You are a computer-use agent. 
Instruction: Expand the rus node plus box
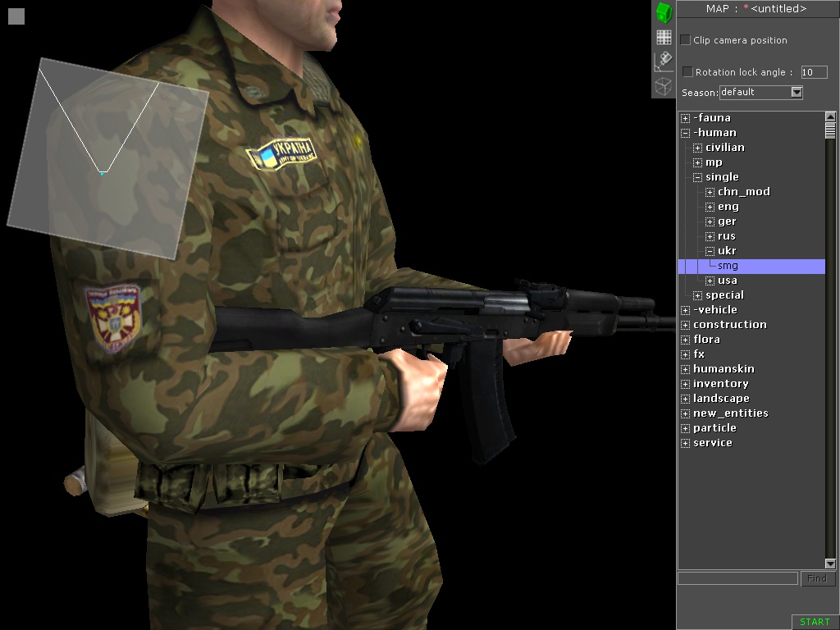(710, 236)
